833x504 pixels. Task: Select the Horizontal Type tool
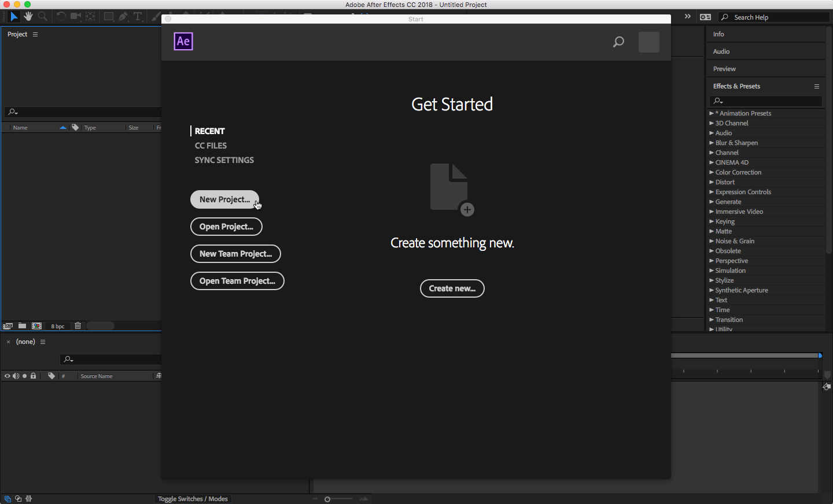click(138, 16)
